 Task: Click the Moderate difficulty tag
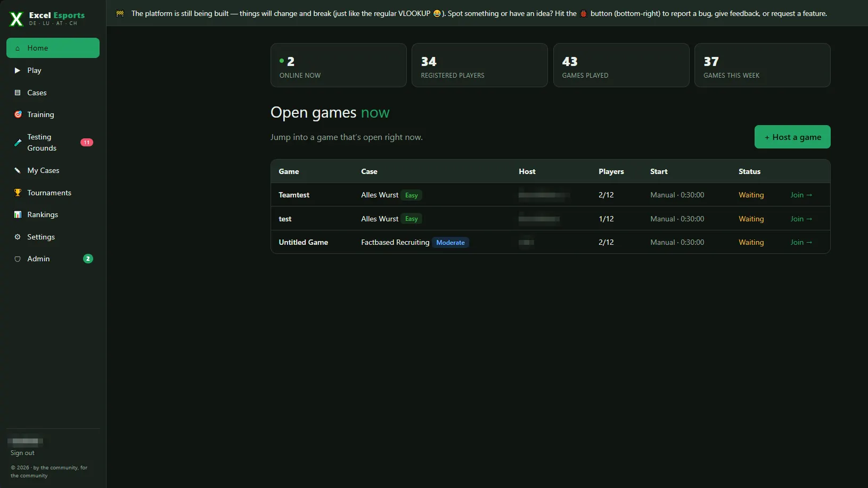coord(451,243)
